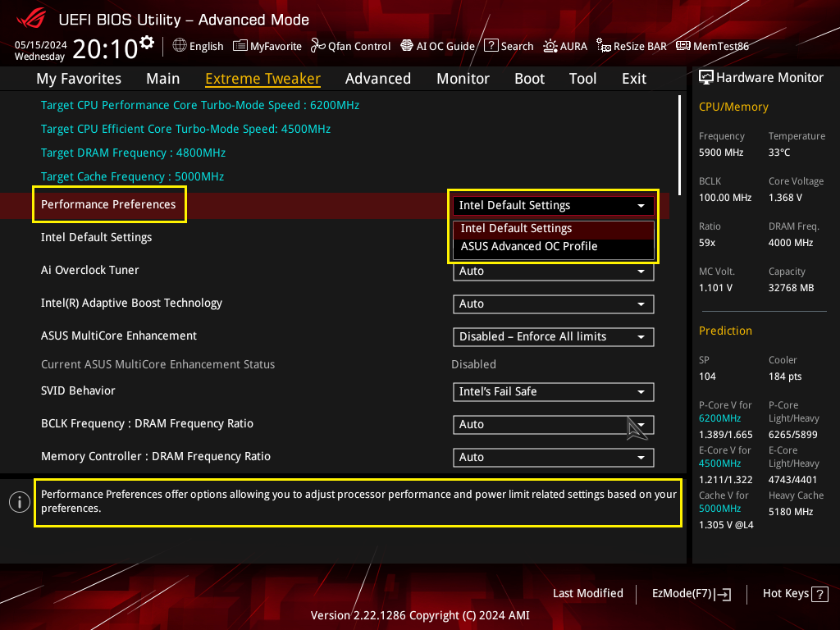Expand the Ai Overclock Tuner dropdown
The image size is (840, 630).
tap(553, 272)
